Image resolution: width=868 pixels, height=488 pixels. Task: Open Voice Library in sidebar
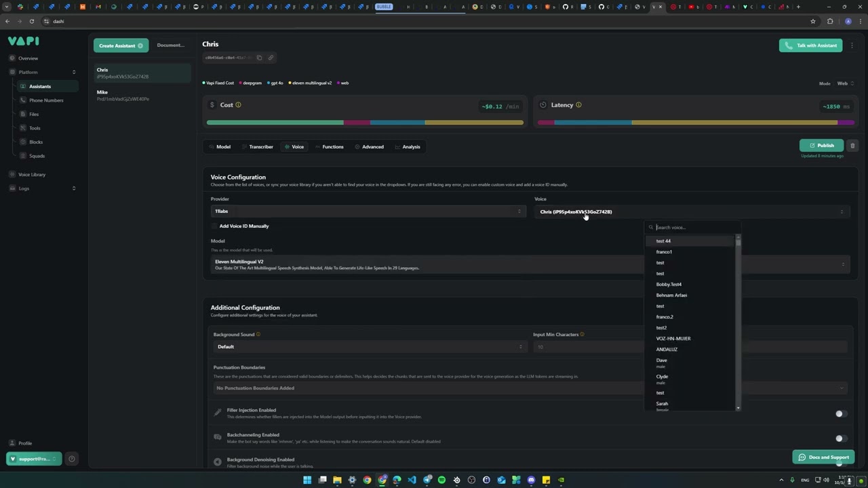pos(32,174)
